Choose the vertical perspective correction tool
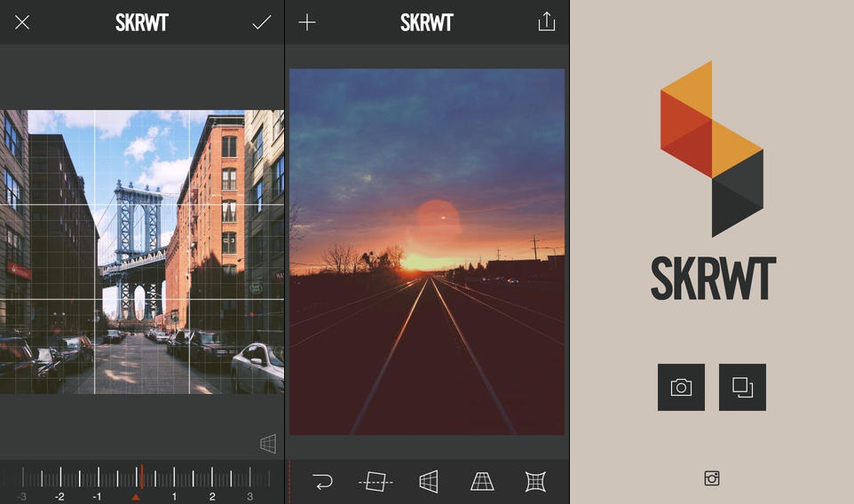The width and height of the screenshot is (854, 504). pyautogui.click(x=482, y=482)
